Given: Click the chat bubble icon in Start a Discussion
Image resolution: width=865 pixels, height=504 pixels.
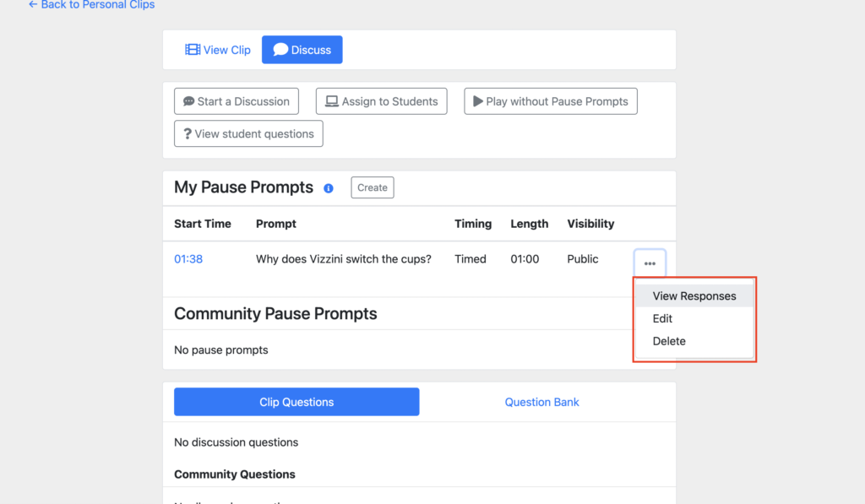Looking at the screenshot, I should tap(188, 101).
